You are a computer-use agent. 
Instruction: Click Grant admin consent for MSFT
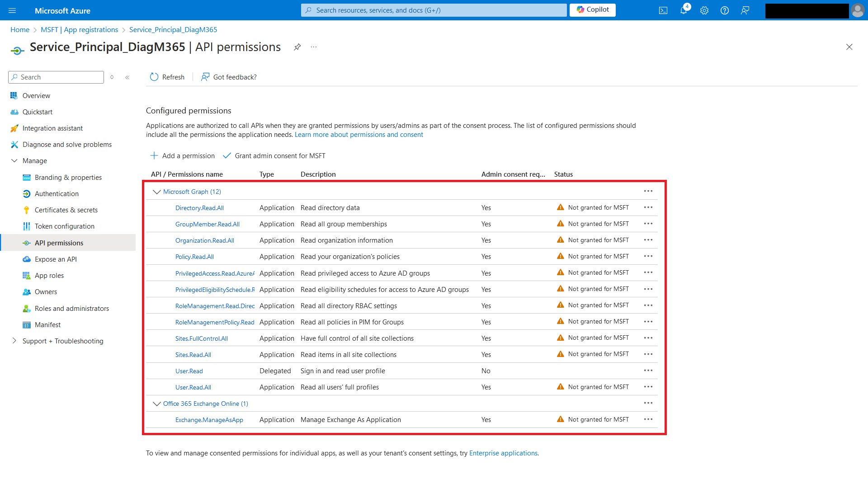click(x=274, y=155)
